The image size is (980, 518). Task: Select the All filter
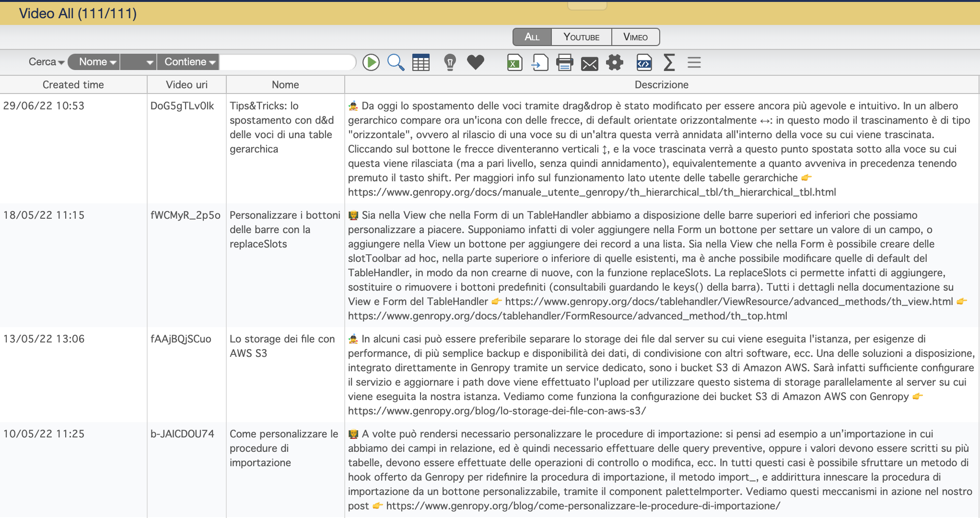(532, 37)
